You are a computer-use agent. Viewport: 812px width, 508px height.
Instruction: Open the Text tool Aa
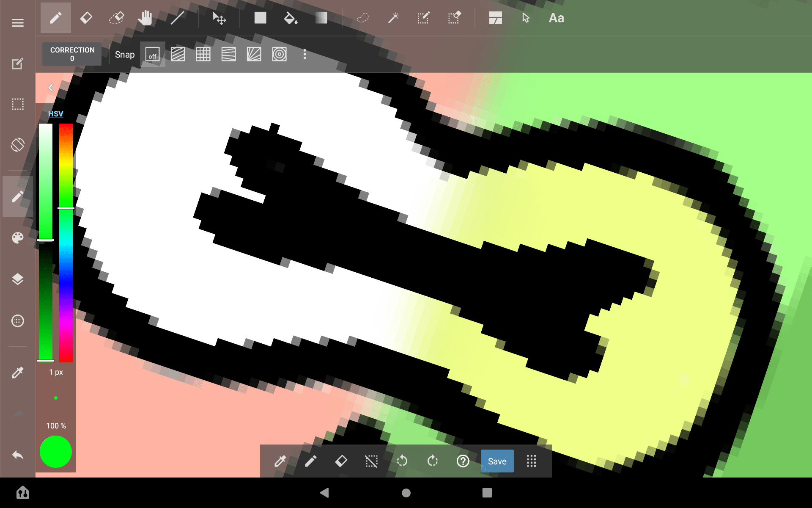[x=556, y=18]
